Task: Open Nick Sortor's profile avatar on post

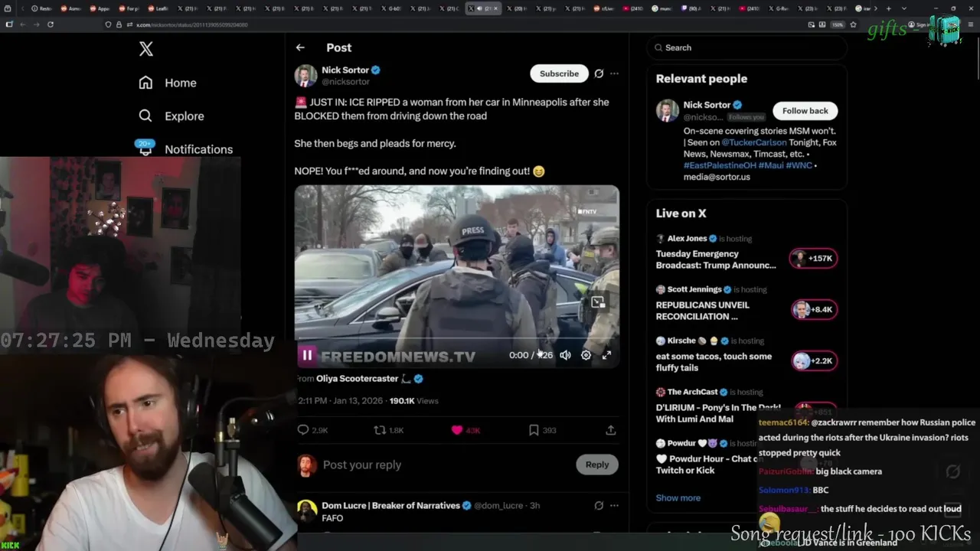Action: click(305, 76)
